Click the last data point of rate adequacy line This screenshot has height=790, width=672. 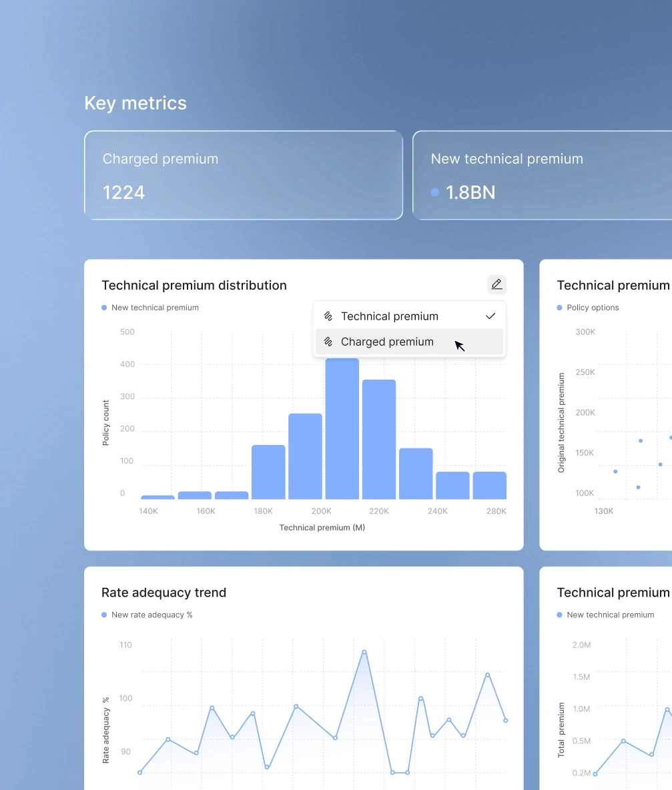(505, 721)
